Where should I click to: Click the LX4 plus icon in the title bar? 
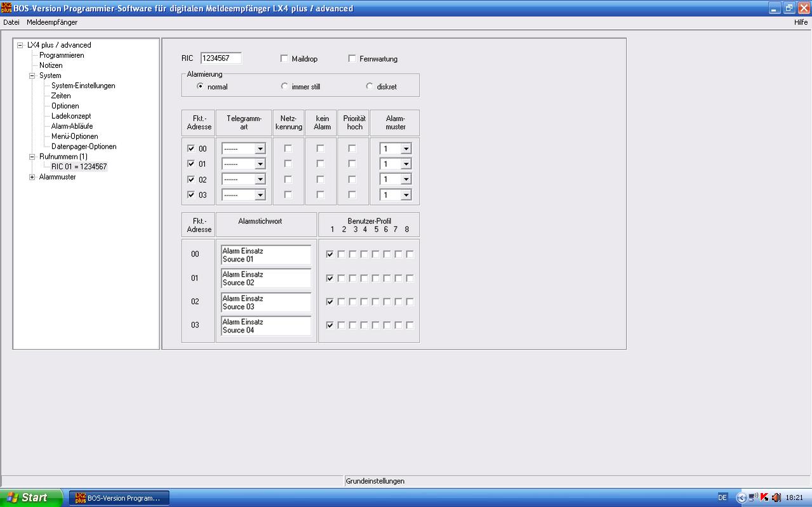point(6,8)
